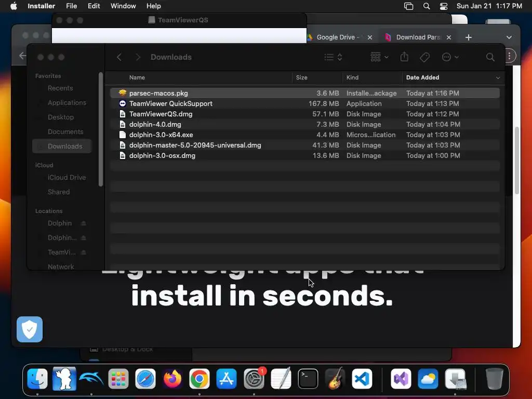Open System Settings in the Dock
This screenshot has height=399, width=532.
click(254, 379)
